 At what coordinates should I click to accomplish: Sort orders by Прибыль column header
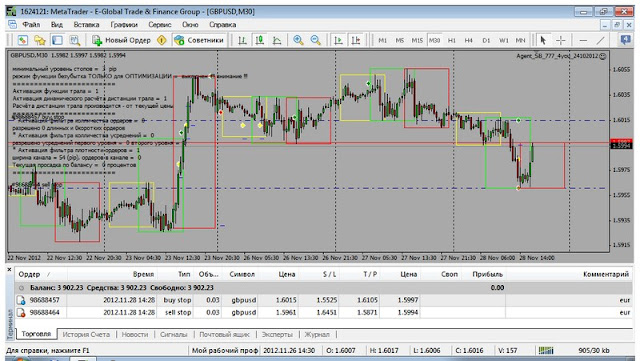pyautogui.click(x=487, y=274)
